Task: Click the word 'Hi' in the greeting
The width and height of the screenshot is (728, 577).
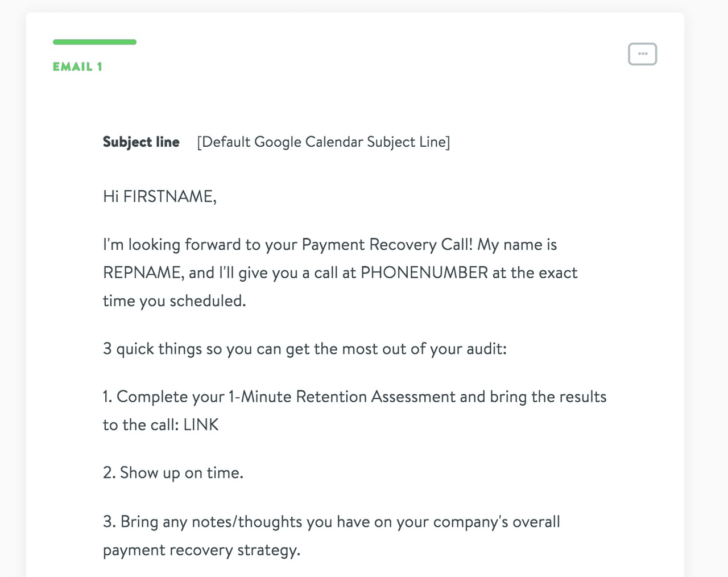Action: (110, 196)
